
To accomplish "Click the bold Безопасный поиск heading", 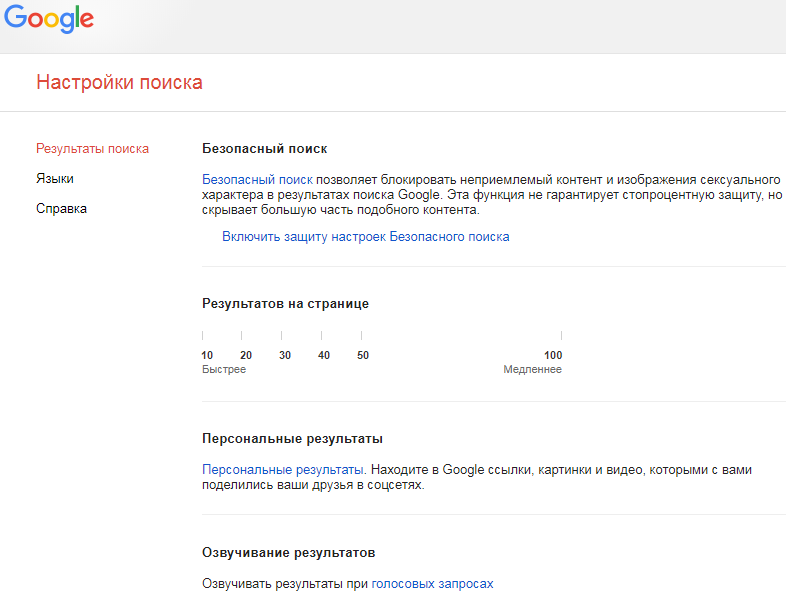I will pos(265,149).
